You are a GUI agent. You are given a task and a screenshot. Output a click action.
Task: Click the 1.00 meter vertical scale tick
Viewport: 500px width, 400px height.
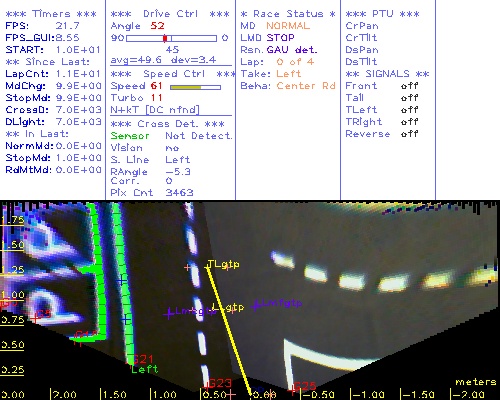[x=12, y=296]
